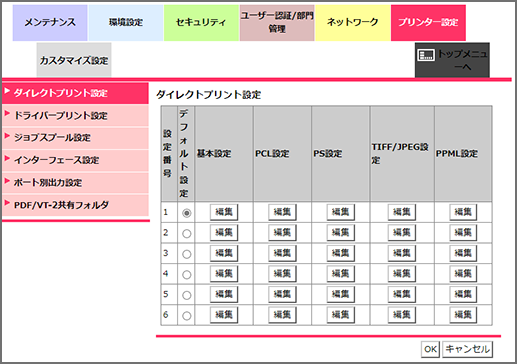Edit 基本設定 for setting 4
517x364 pixels.
[224, 273]
